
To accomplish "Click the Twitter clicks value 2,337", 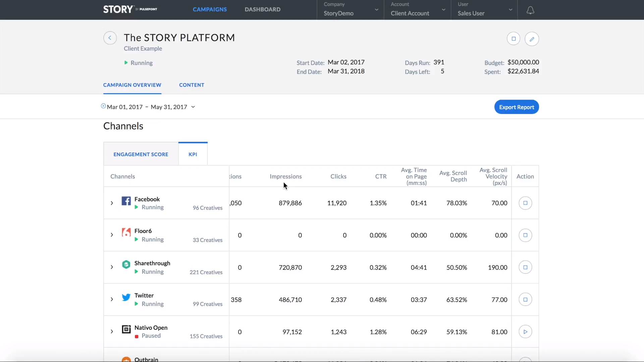I will point(338,299).
